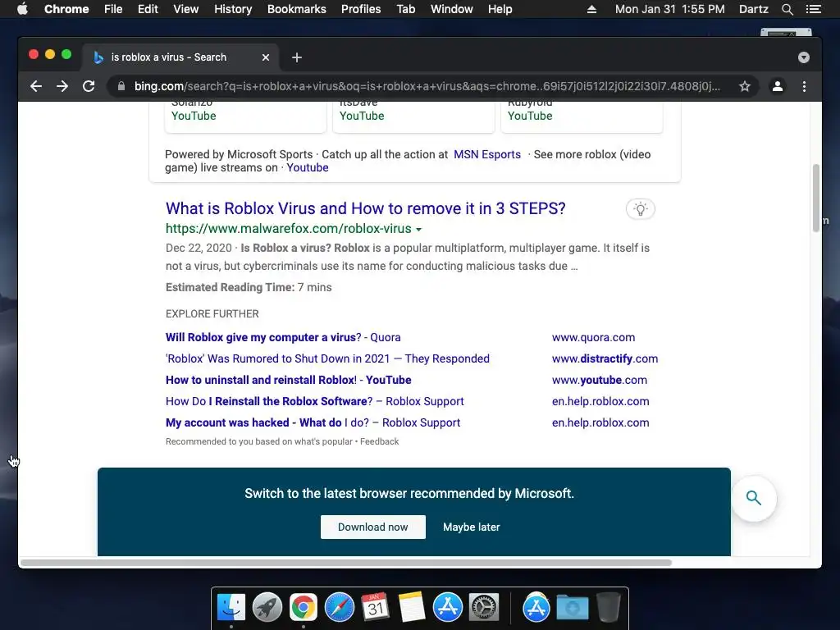Image resolution: width=840 pixels, height=630 pixels.
Task: Open a new tab with the plus button
Action: 297,57
